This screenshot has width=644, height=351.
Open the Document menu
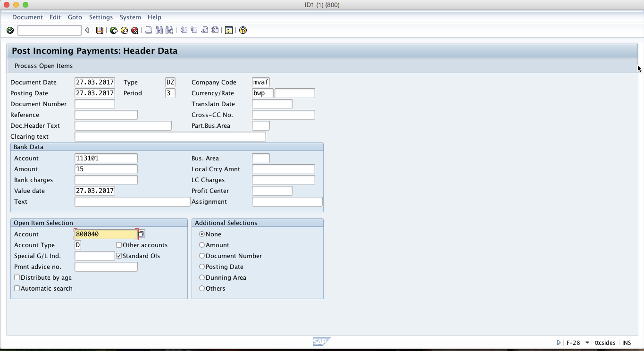pyautogui.click(x=27, y=17)
